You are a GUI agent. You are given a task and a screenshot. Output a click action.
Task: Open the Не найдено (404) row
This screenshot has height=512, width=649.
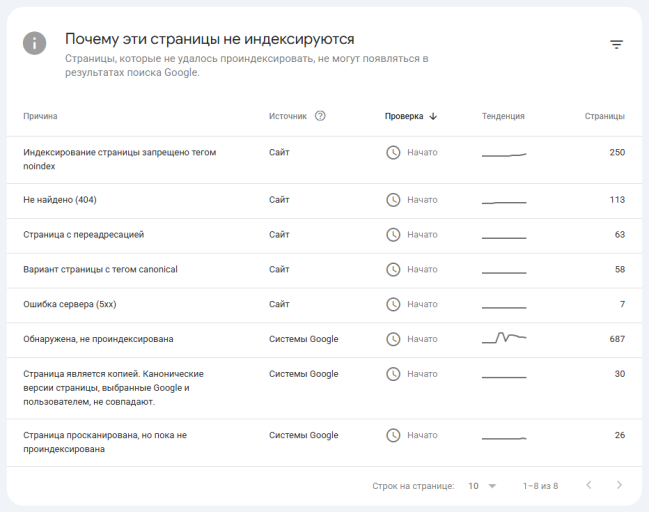click(x=324, y=201)
